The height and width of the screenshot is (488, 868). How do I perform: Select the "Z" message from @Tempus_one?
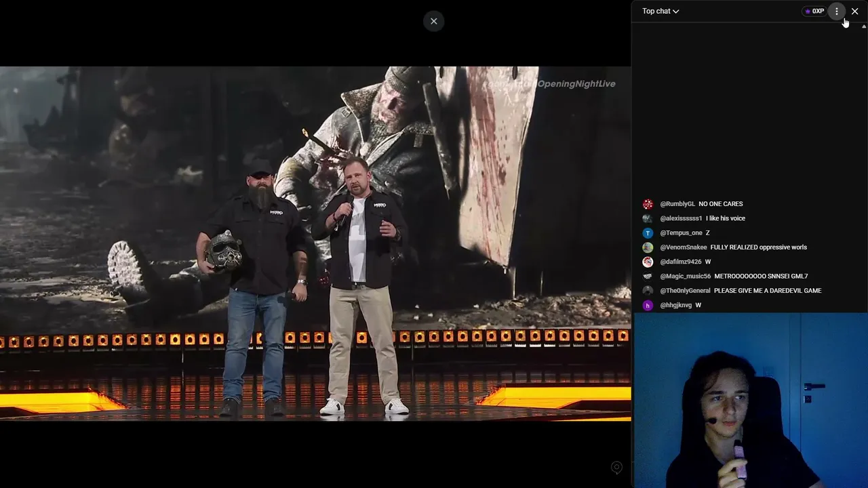click(708, 233)
